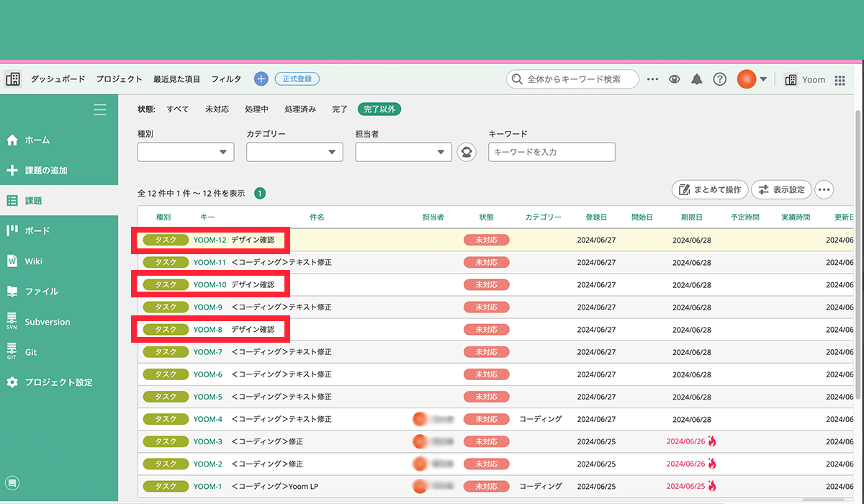The image size is (864, 504).
Task: Open the YOOM-12 issue link
Action: (210, 240)
